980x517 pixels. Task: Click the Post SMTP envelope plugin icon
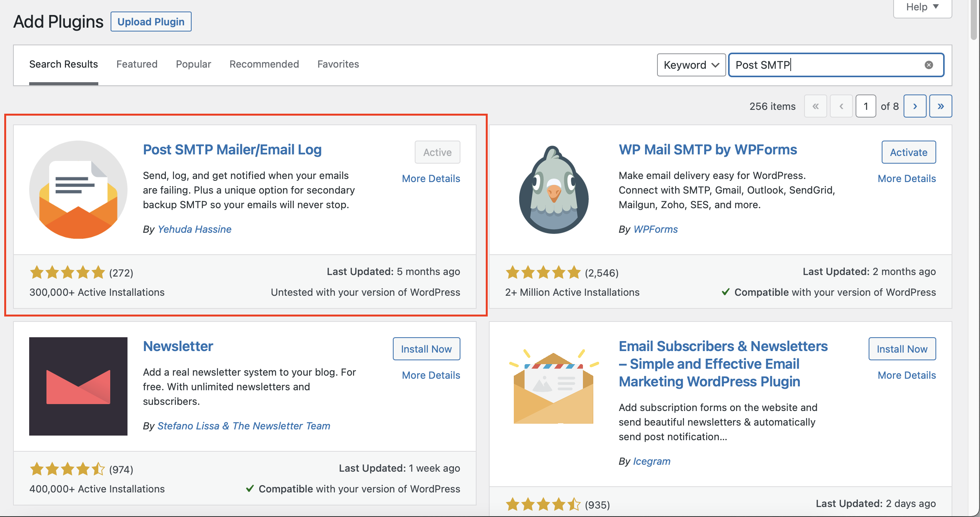78,189
